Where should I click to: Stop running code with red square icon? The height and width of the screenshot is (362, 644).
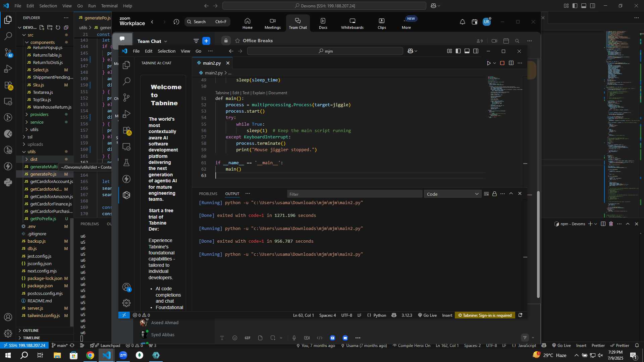click(502, 63)
